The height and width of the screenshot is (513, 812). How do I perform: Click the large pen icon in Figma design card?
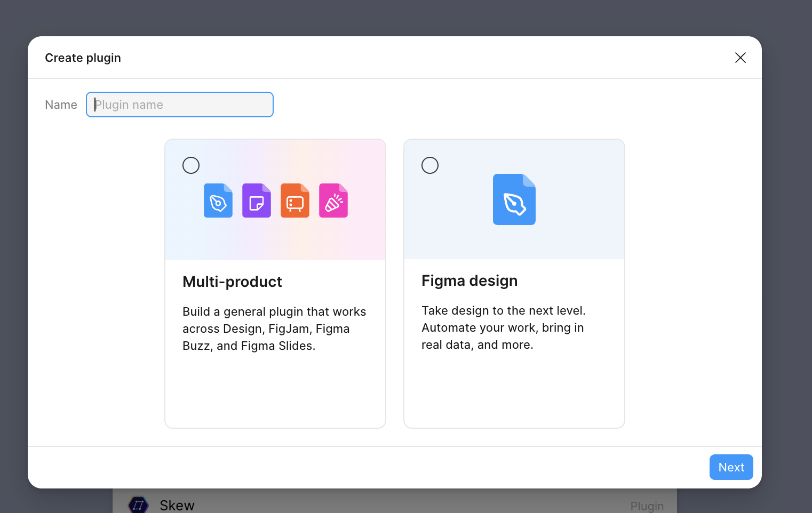pyautogui.click(x=514, y=199)
